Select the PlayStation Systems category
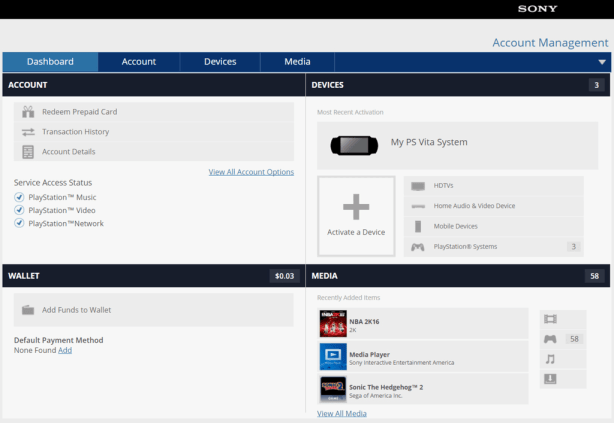 pos(494,247)
